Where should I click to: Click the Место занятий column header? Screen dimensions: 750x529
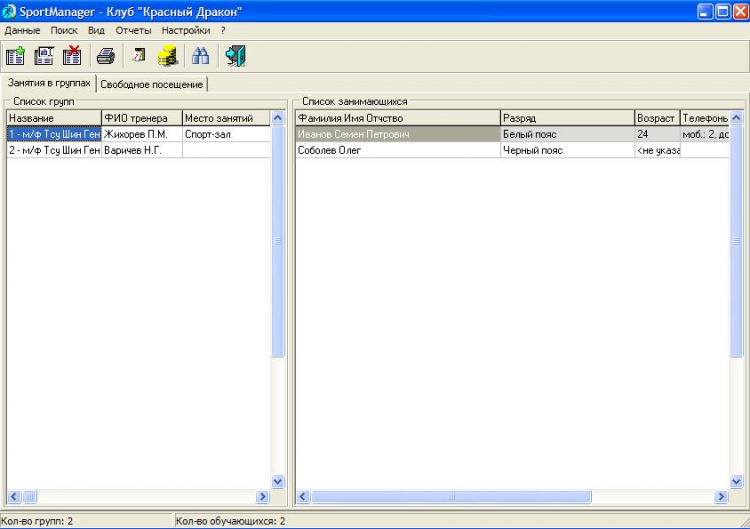[226, 118]
